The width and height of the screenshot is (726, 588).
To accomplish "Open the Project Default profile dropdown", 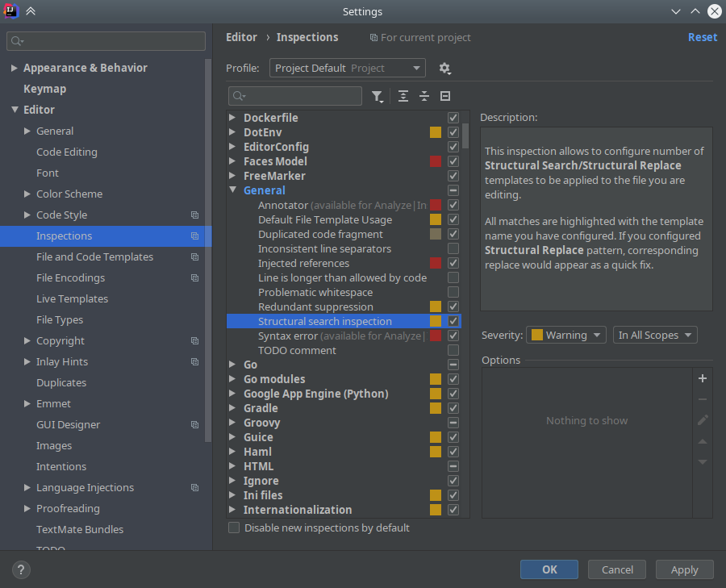I will [x=348, y=69].
